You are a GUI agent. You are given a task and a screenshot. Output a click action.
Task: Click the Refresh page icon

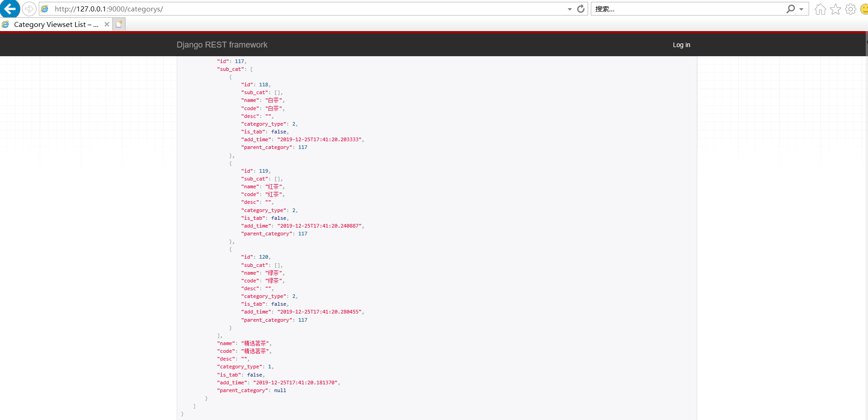[581, 9]
